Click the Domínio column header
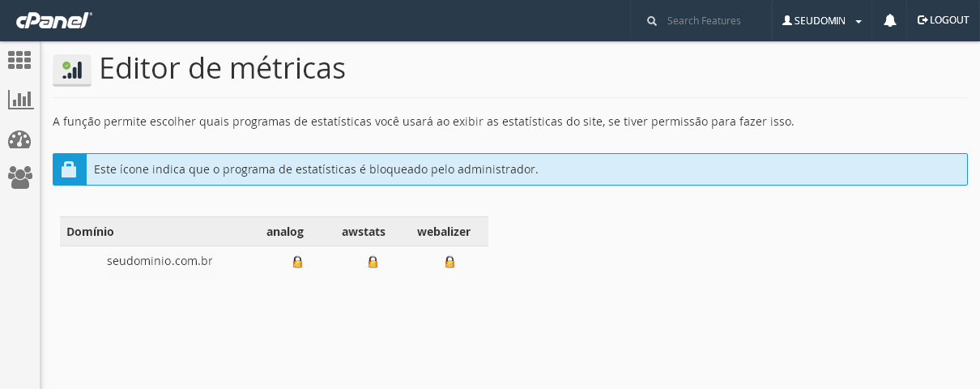This screenshot has width=980, height=389. [x=90, y=232]
